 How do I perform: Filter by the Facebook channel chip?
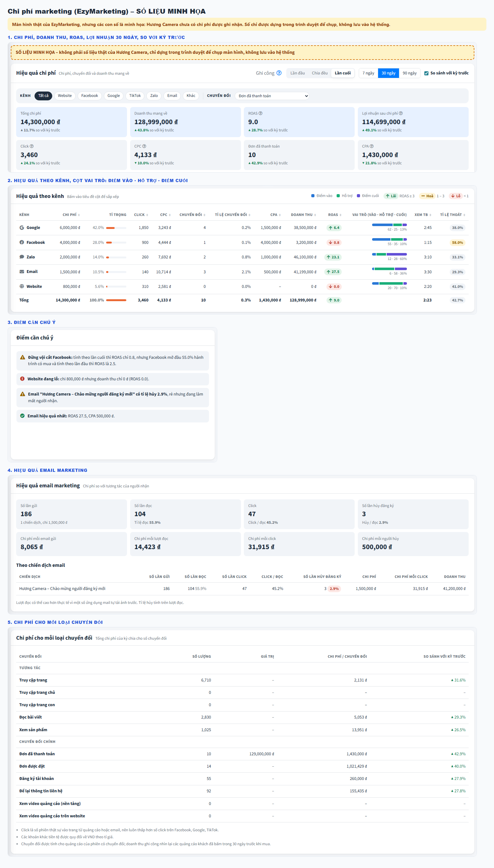[x=90, y=96]
